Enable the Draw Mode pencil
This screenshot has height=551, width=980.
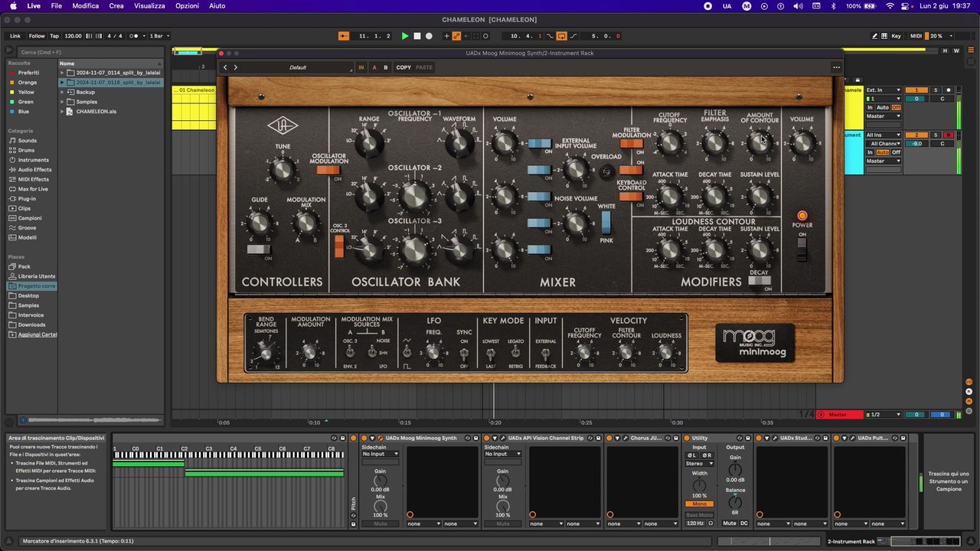pos(874,36)
